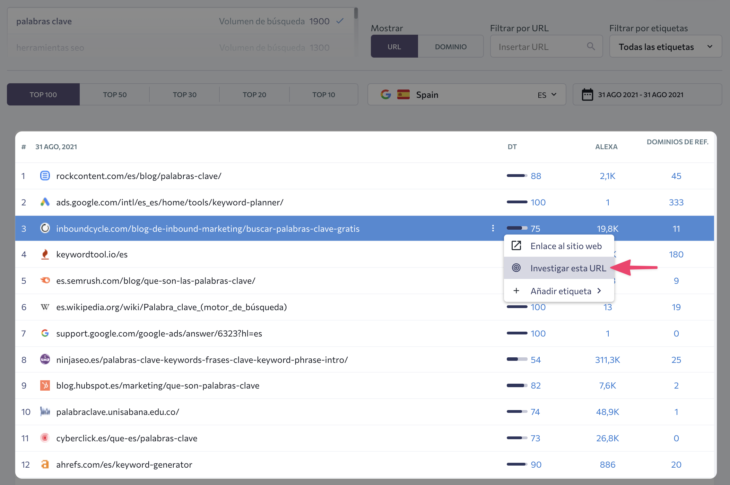Click the DT score bar for rockcontent.com

click(x=517, y=176)
